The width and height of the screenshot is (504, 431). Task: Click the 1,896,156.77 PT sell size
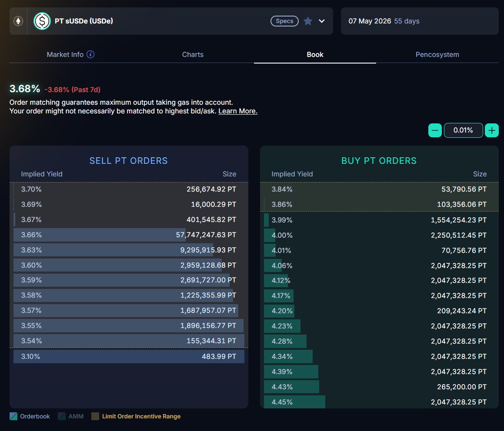(208, 326)
